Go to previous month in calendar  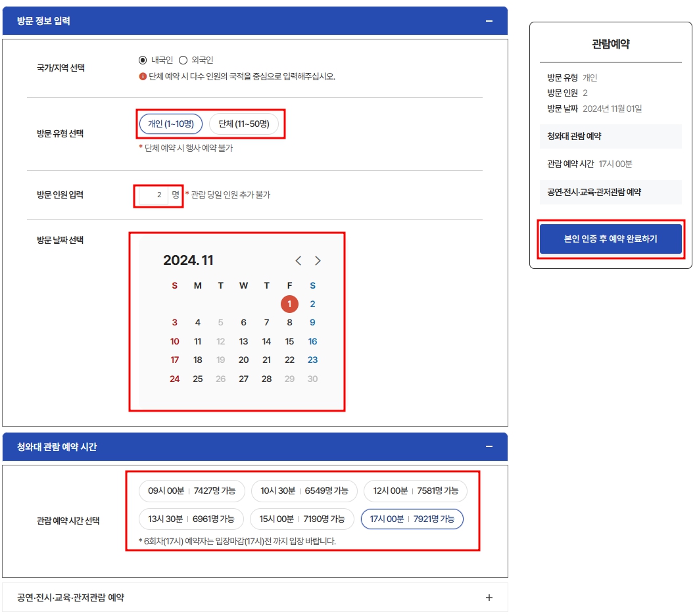pos(299,260)
